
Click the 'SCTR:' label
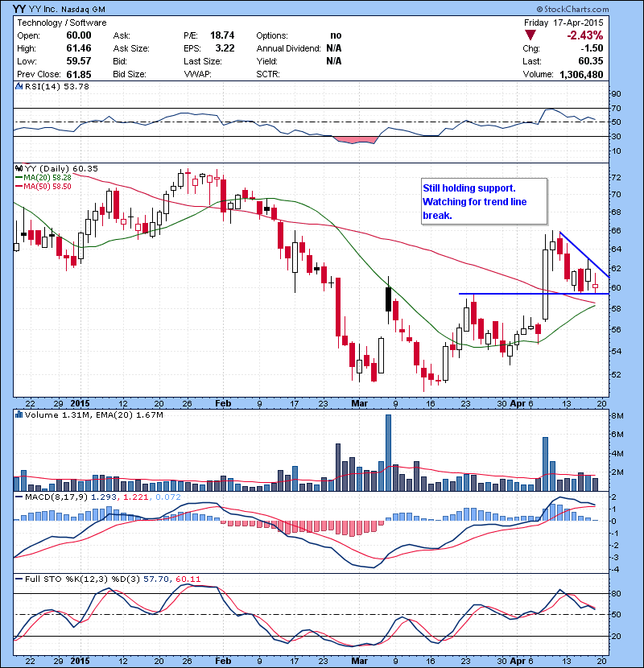tap(268, 74)
